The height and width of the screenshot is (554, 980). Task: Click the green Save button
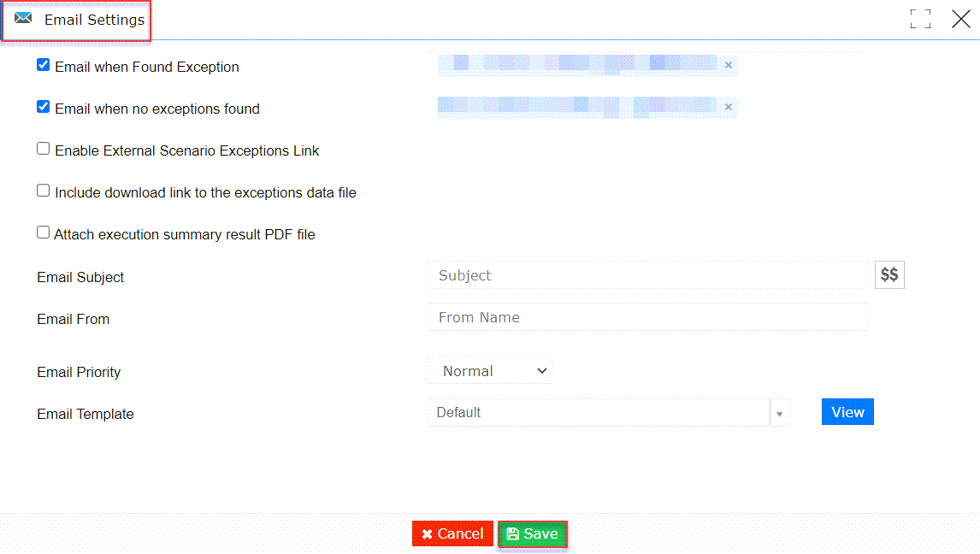pyautogui.click(x=533, y=534)
